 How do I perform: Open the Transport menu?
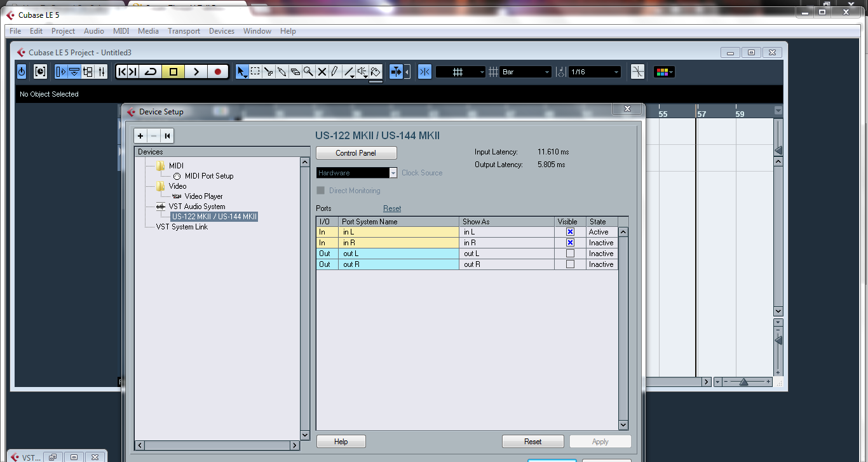184,31
